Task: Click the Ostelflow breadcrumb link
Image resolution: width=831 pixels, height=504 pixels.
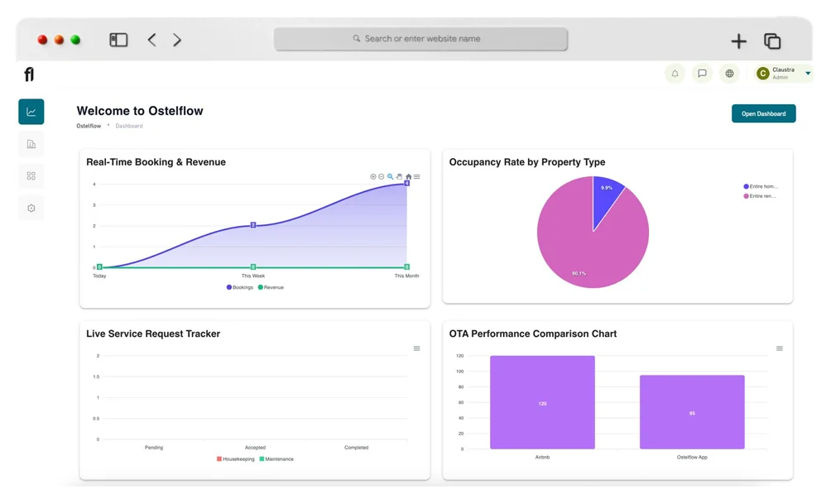Action: click(89, 126)
